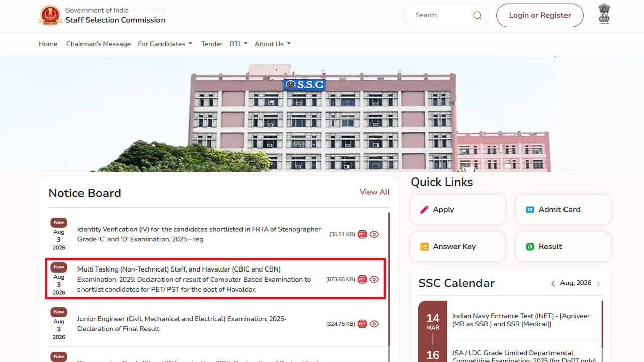Screen dimensions: 644x362
Task: Expand the RTI dropdown menu
Action: point(238,44)
